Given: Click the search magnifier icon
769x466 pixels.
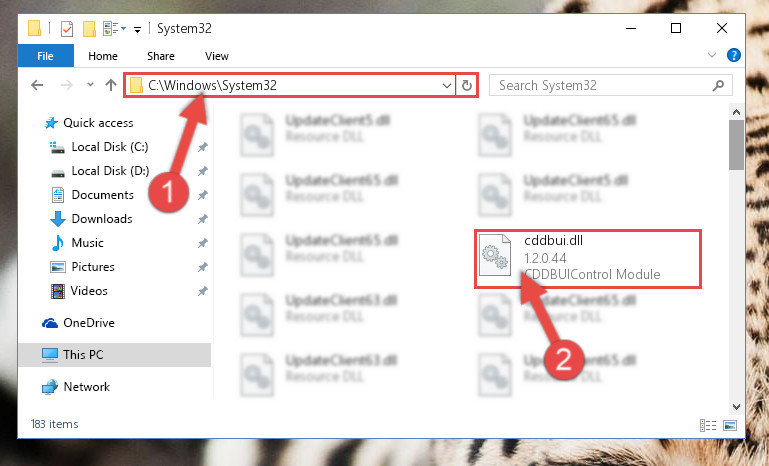Looking at the screenshot, I should (718, 85).
